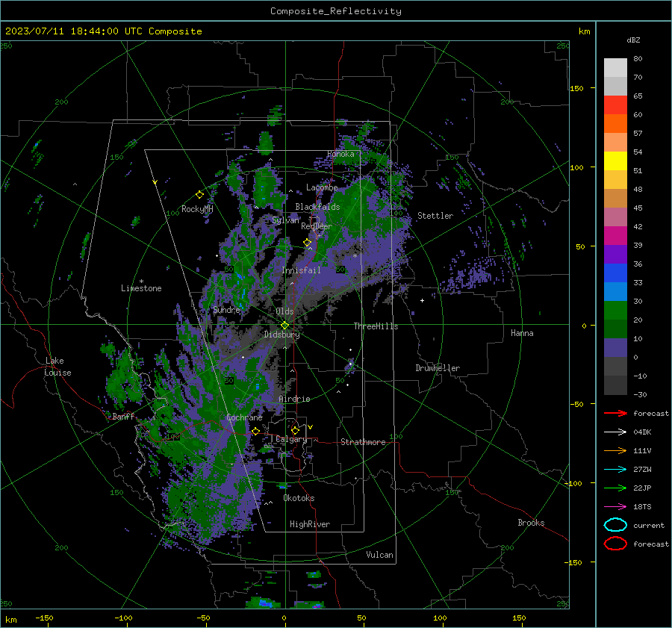Screen dimensions: 672x628
Task: Click the Ponoka label
Action: click(x=340, y=154)
